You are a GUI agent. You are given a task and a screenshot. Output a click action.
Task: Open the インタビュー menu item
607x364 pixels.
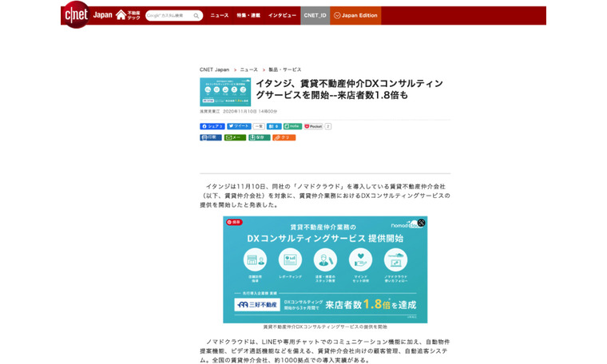pyautogui.click(x=282, y=15)
